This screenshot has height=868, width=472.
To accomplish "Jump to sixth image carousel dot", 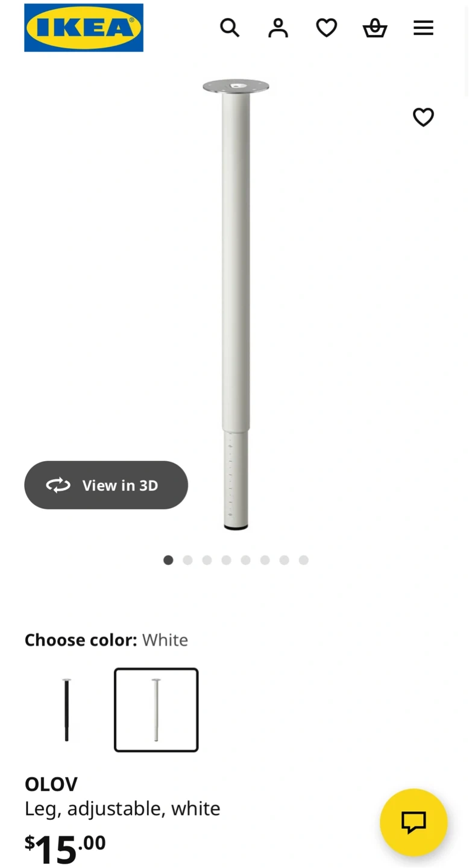I will point(265,560).
